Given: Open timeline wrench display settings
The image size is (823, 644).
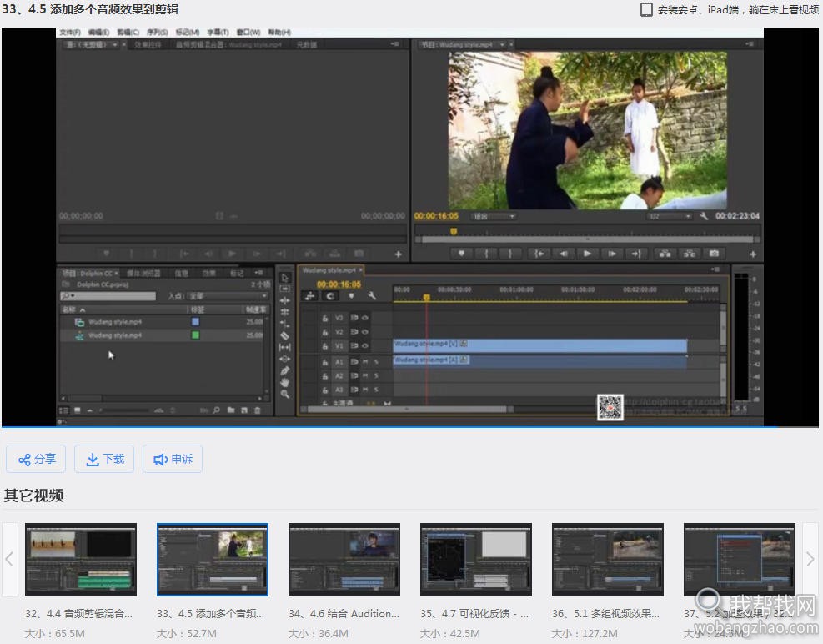Looking at the screenshot, I should 372,296.
